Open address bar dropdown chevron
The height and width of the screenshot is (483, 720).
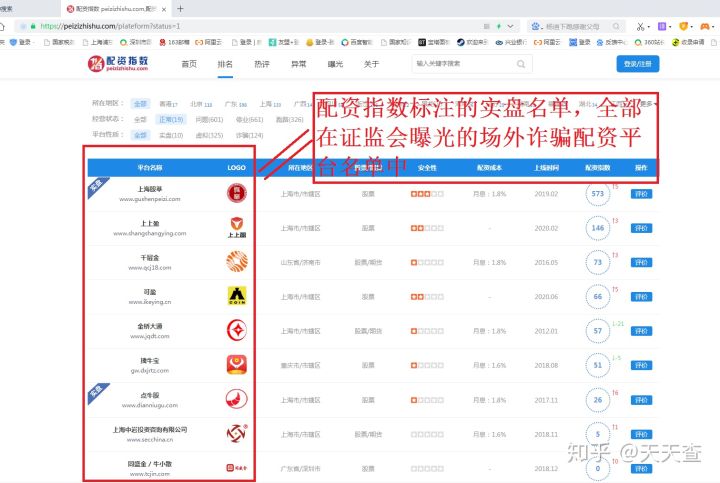[510, 27]
